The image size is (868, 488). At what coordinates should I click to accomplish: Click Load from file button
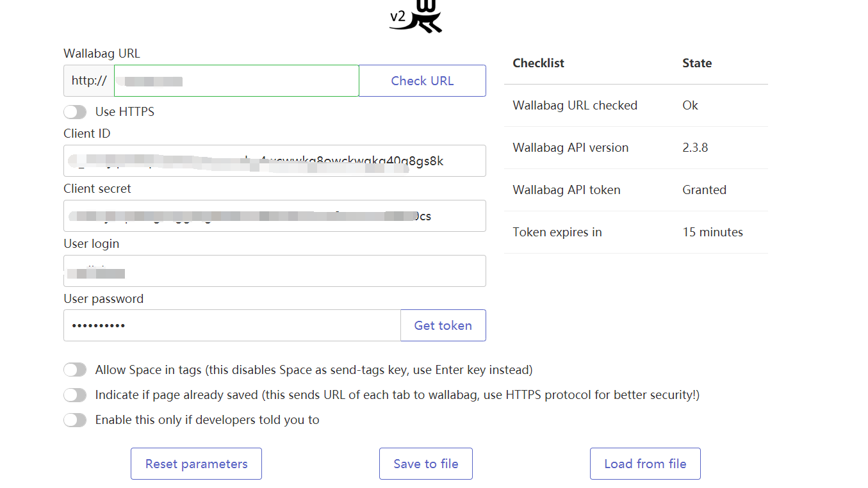coord(645,464)
